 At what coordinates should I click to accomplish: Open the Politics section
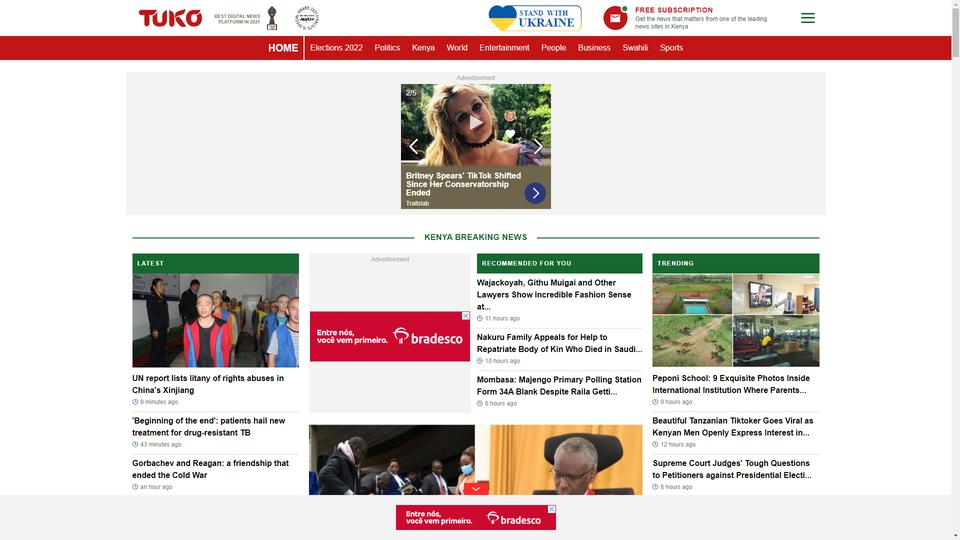(x=387, y=48)
